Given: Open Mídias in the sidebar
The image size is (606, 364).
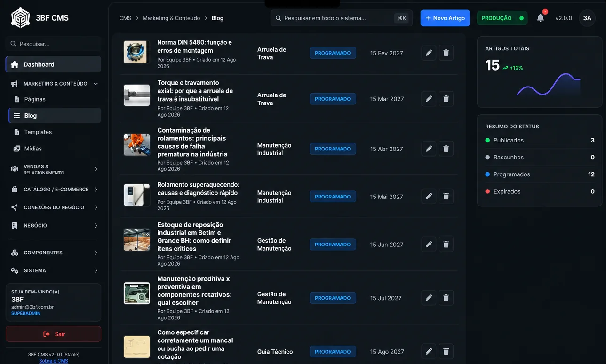Looking at the screenshot, I should tap(55, 149).
